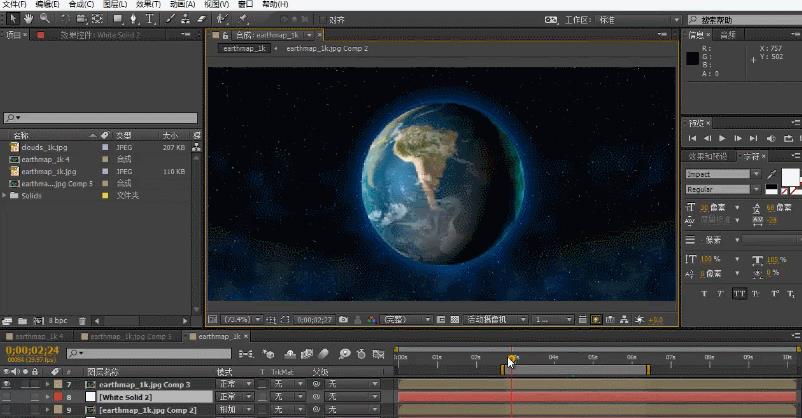Click brainstorm lightbulb icon in timeline

pos(345,354)
